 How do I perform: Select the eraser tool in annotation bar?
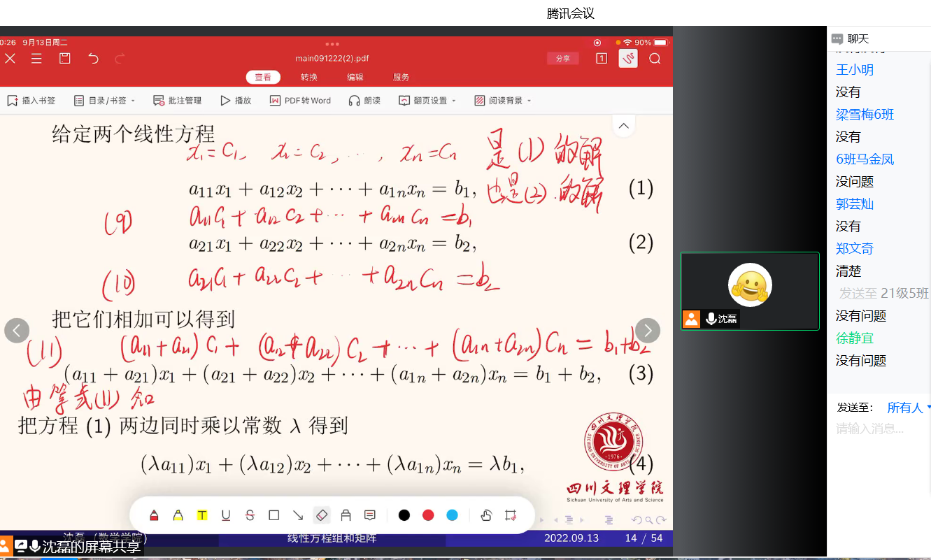pyautogui.click(x=321, y=515)
